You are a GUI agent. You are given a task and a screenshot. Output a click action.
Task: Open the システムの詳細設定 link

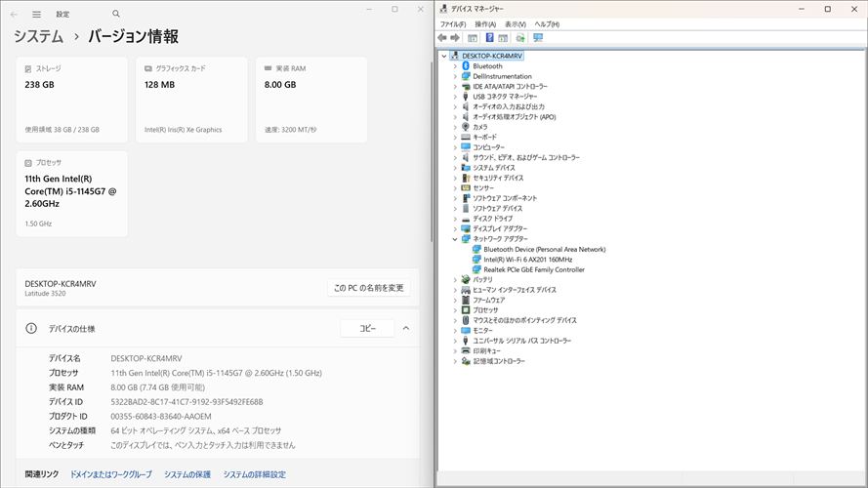coord(255,474)
